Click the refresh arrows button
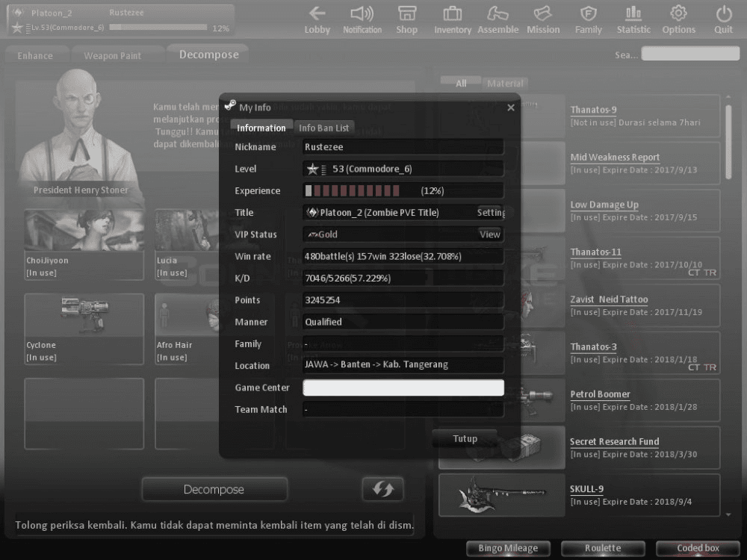 point(382,489)
